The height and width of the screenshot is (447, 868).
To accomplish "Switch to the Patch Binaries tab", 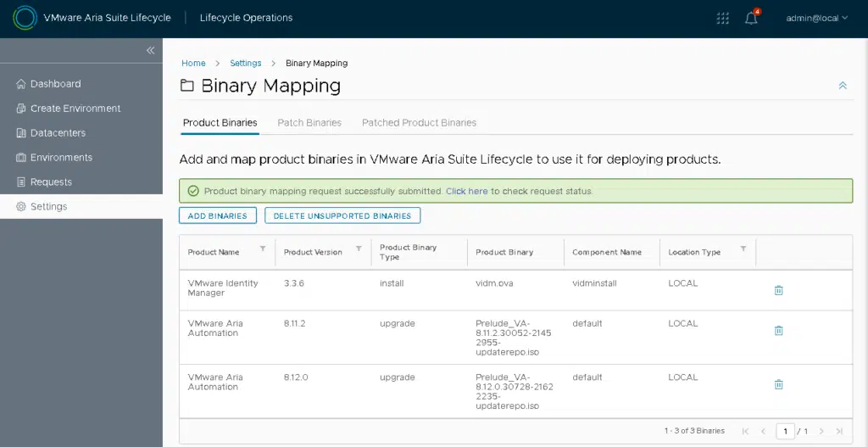I will [x=309, y=122].
